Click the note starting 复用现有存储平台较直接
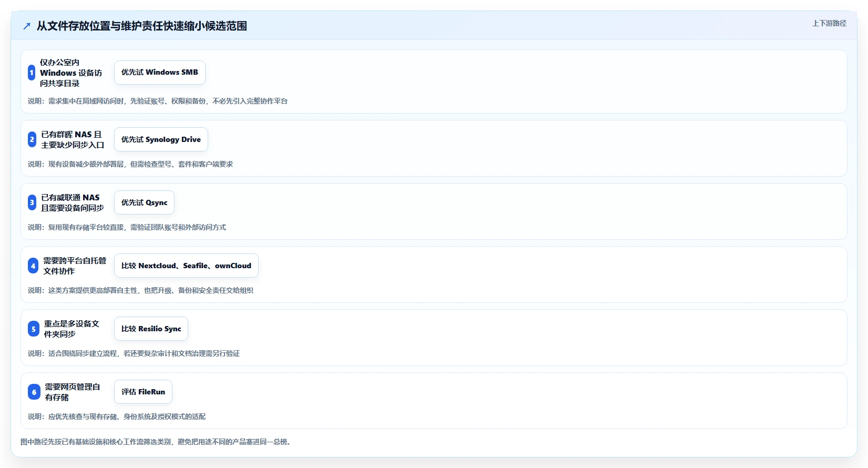The image size is (868, 468). pyautogui.click(x=127, y=227)
